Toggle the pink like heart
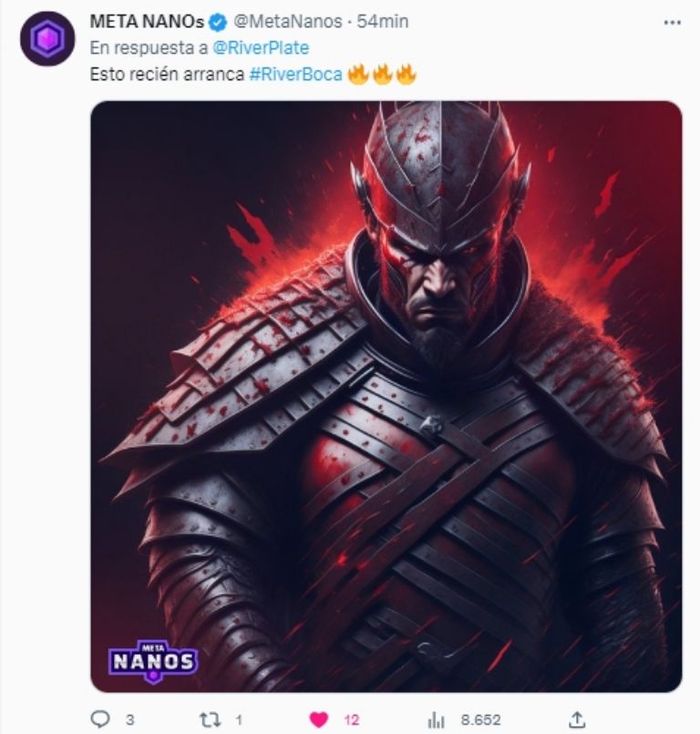This screenshot has height=734, width=700. pos(318,719)
